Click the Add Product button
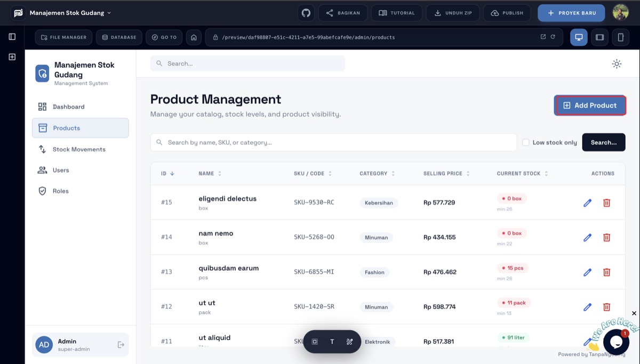640x364 pixels. [x=590, y=106]
